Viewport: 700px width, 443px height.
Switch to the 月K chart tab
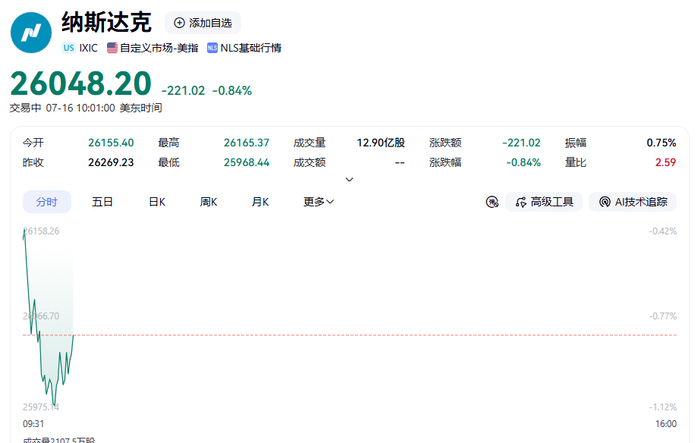coord(260,202)
